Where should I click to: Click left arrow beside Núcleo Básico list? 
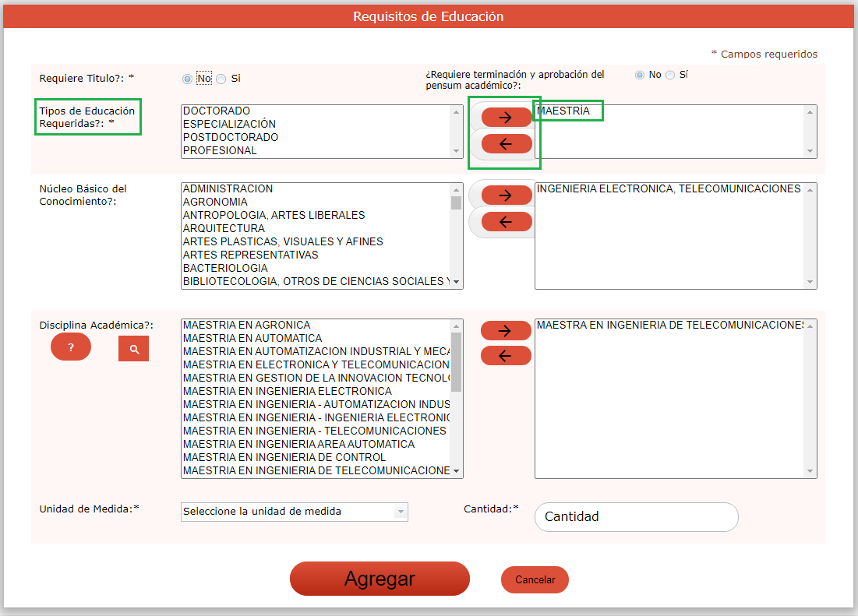tap(506, 222)
